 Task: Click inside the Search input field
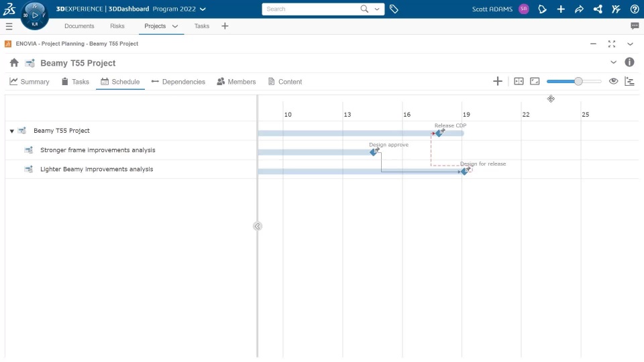point(312,9)
